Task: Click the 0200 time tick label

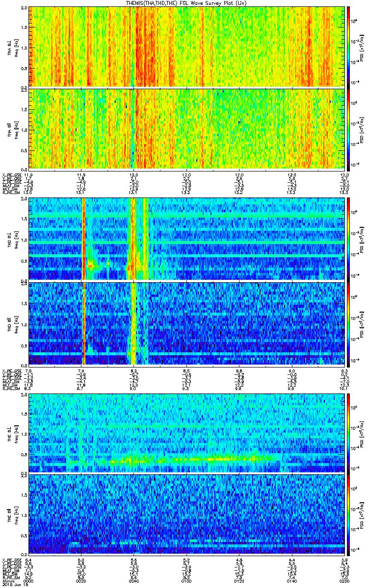Action: point(344,581)
